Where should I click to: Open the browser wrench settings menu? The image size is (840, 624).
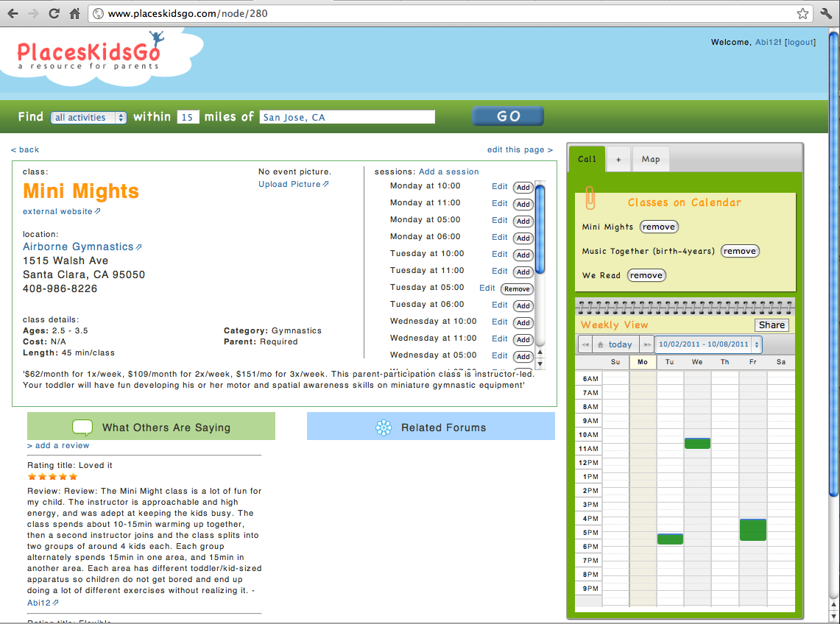pos(825,13)
